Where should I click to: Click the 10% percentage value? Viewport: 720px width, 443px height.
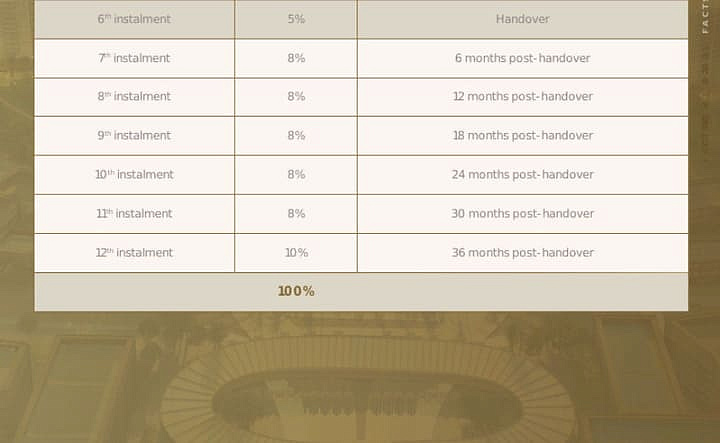click(296, 252)
